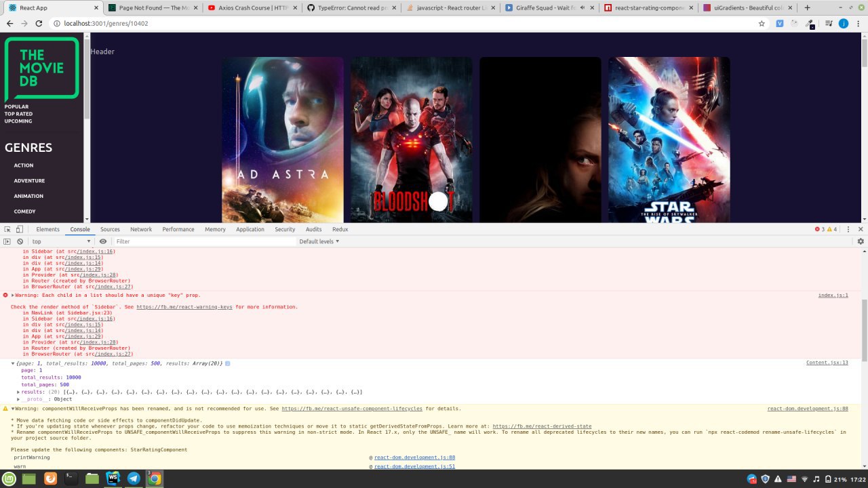The width and height of the screenshot is (868, 488).
Task: Open the Sources tab
Action: pos(110,229)
